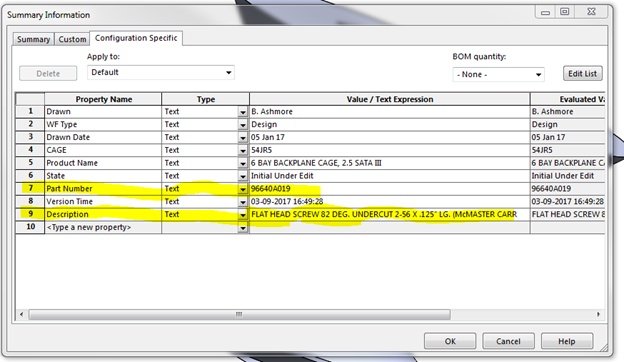Click the Drawn Date property name cell
Screen dimensions: 624x362
[103, 137]
